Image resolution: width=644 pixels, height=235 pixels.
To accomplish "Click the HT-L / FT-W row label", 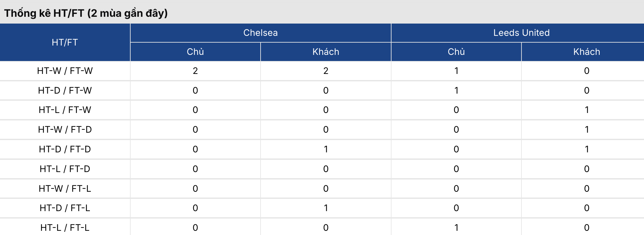I will click(x=65, y=110).
